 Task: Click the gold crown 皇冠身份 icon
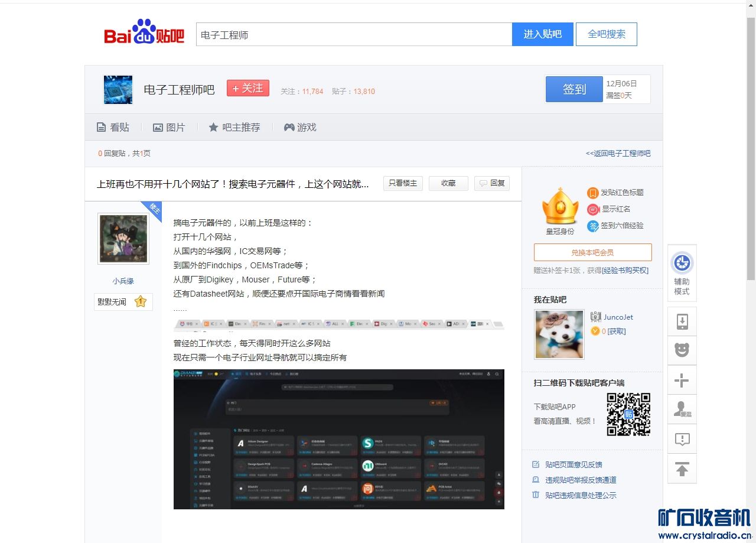point(560,206)
